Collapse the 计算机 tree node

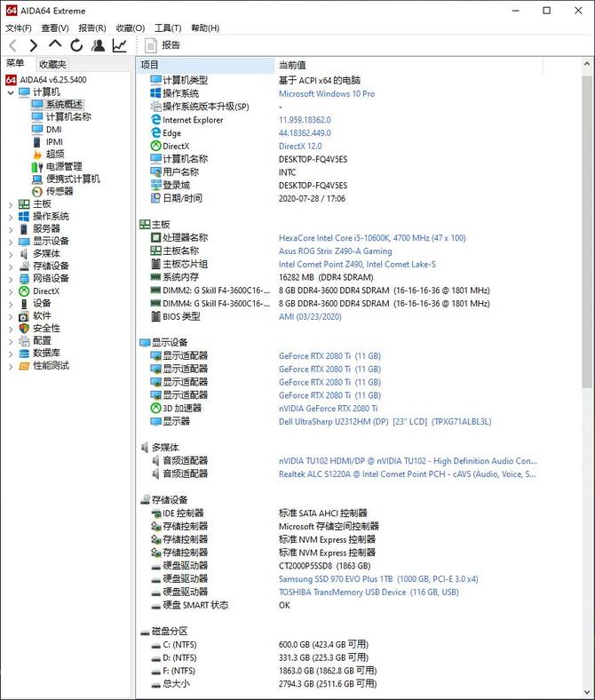[x=11, y=92]
